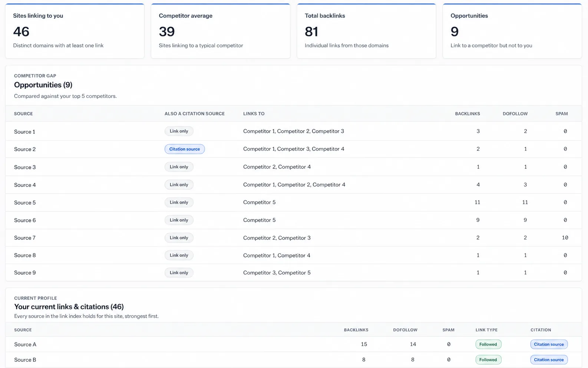Open the Opportunities summary card
Screen dimensions: 588x368
click(512, 31)
